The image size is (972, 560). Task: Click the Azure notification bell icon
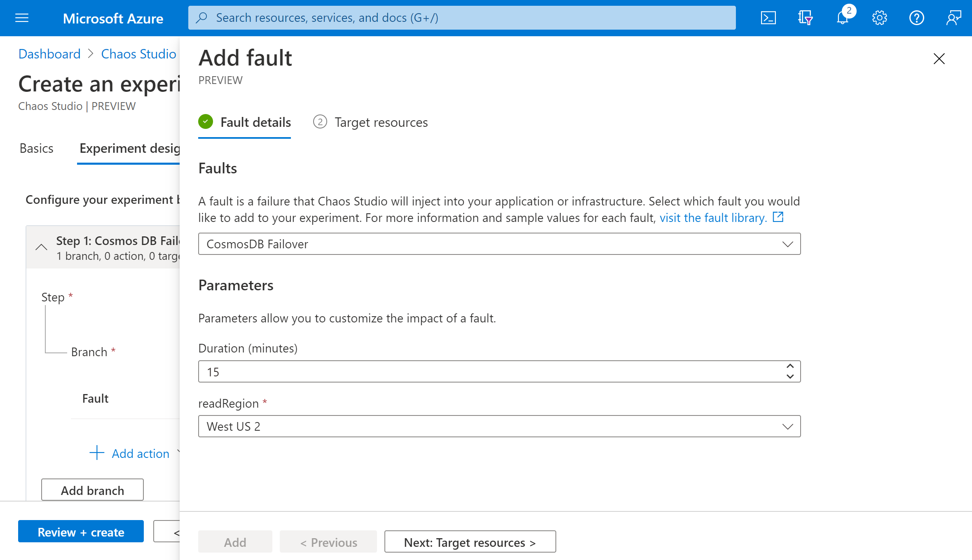(x=842, y=18)
